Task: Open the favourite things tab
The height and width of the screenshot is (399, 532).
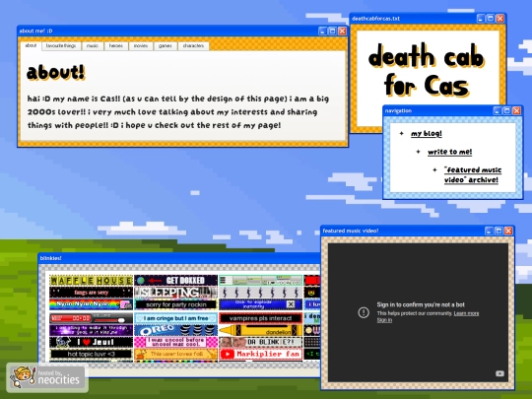Action: pyautogui.click(x=61, y=45)
